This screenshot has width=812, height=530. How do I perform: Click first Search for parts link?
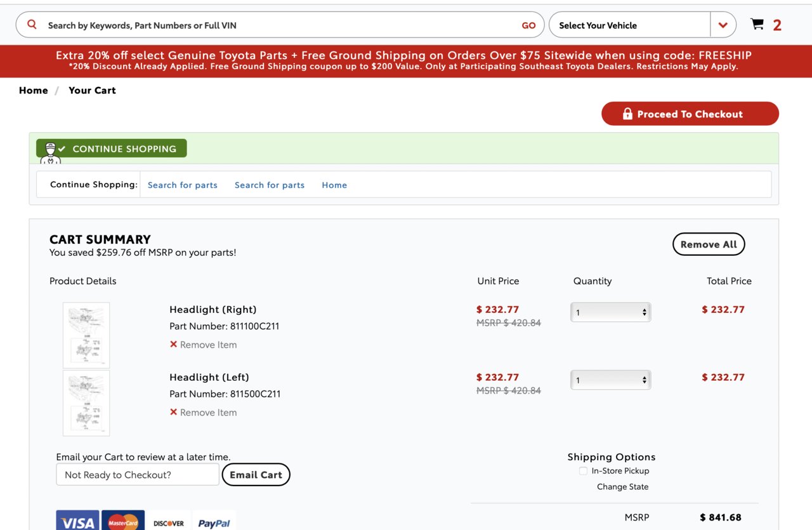coord(183,185)
